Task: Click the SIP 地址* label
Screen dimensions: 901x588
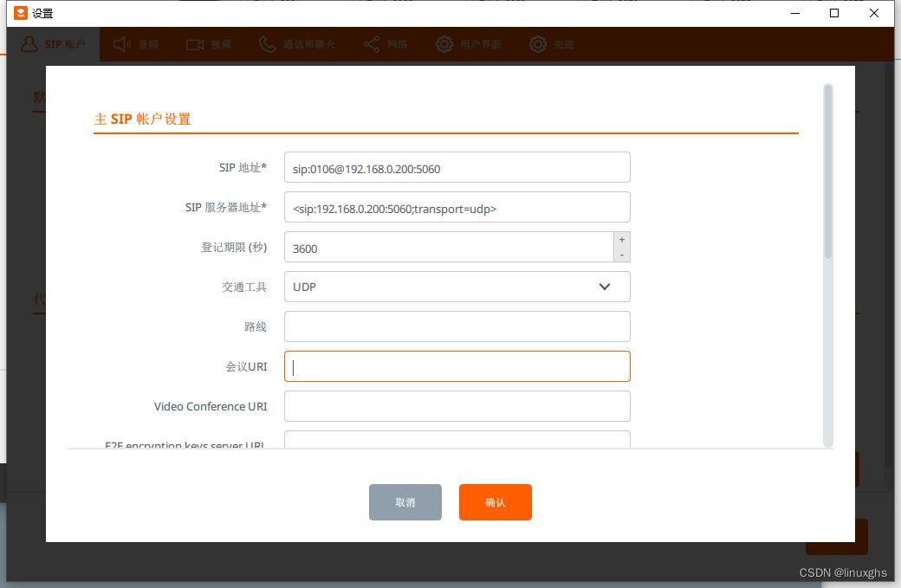Action: (x=243, y=167)
